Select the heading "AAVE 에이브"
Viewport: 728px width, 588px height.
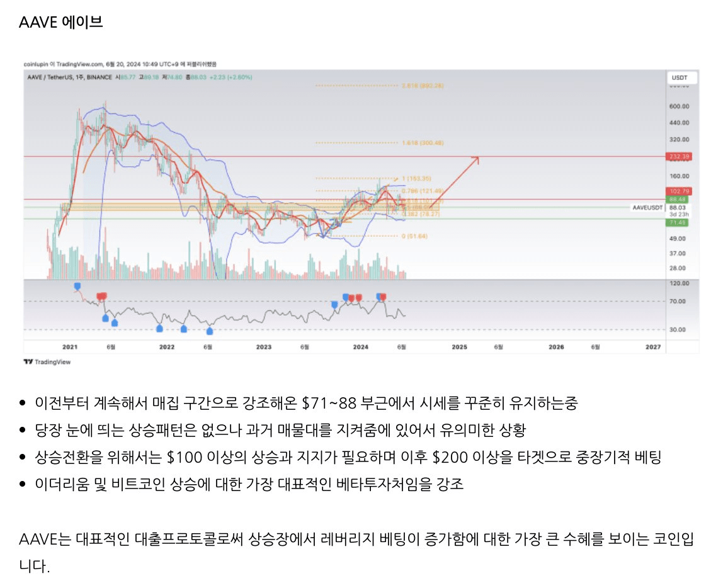point(61,22)
